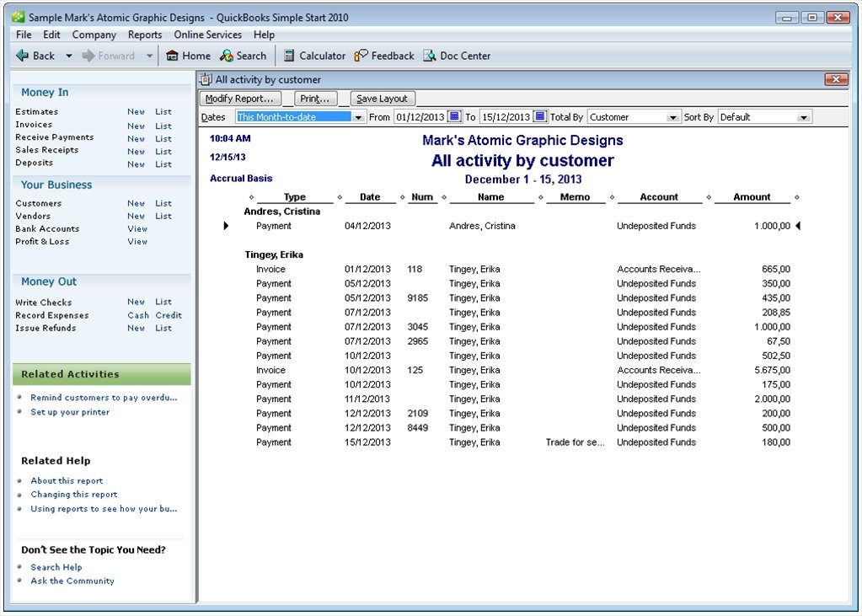Click the Save Layout button
The height and width of the screenshot is (616, 862).
pos(383,99)
